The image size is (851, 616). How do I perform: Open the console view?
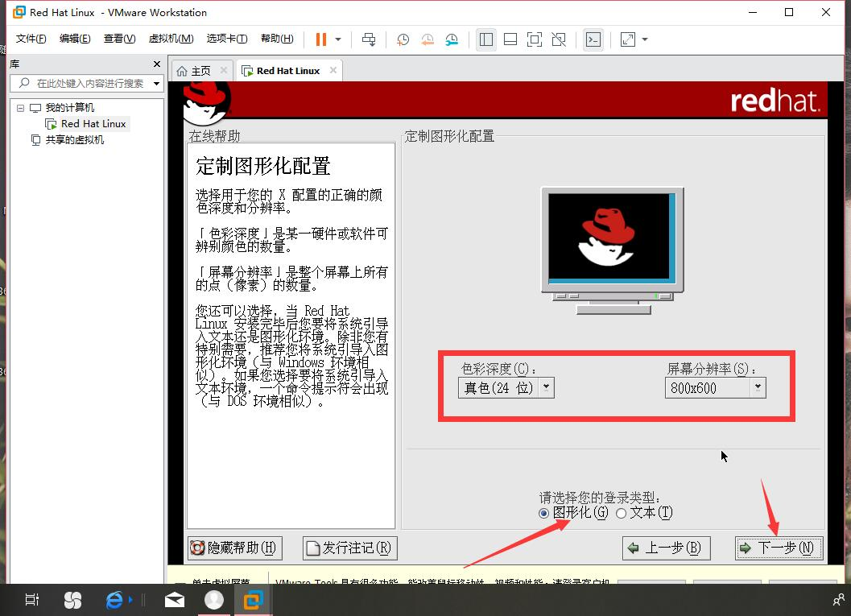(x=593, y=39)
